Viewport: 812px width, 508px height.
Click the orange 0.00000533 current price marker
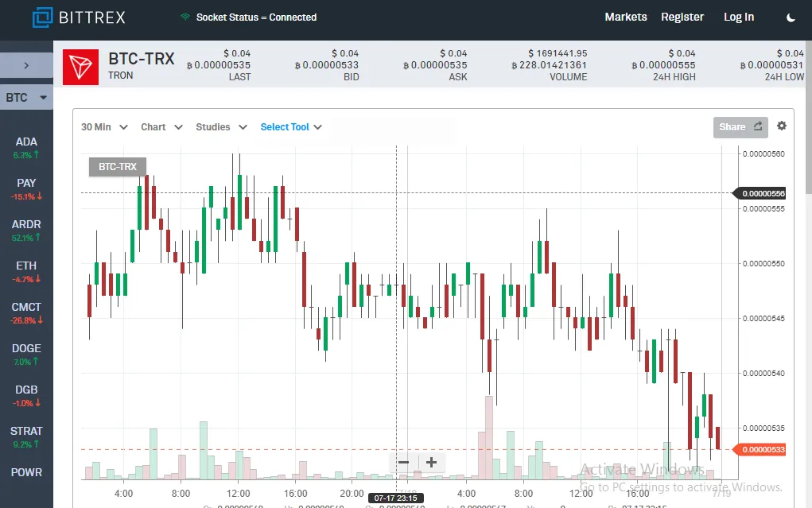pyautogui.click(x=760, y=449)
